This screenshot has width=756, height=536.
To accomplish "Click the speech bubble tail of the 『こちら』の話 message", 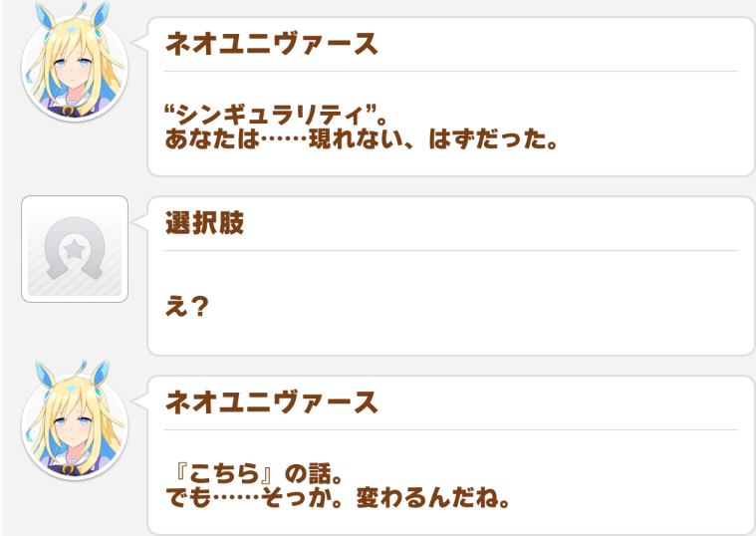I will [x=140, y=402].
